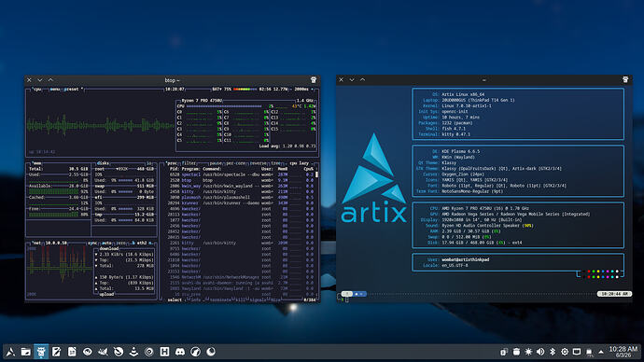The width and height of the screenshot is (644, 362).
Task: Click the crescent moon taskbar icon
Action: [211, 352]
